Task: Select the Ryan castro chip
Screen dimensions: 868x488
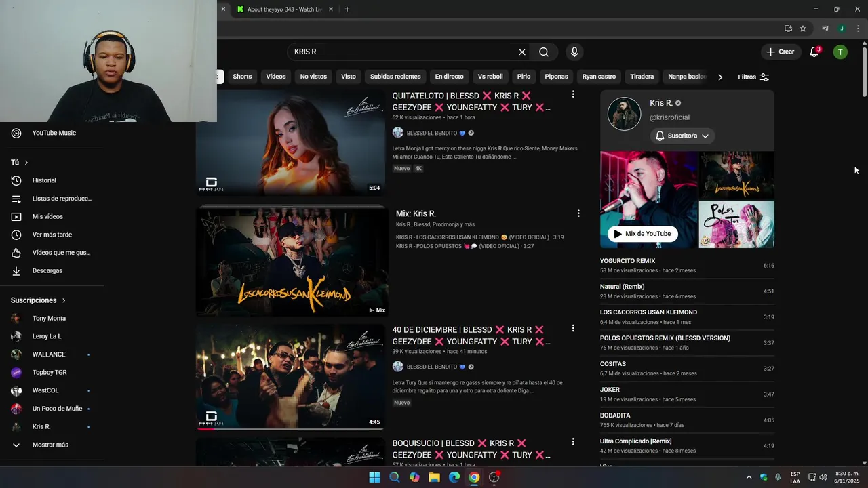Action: click(x=599, y=77)
